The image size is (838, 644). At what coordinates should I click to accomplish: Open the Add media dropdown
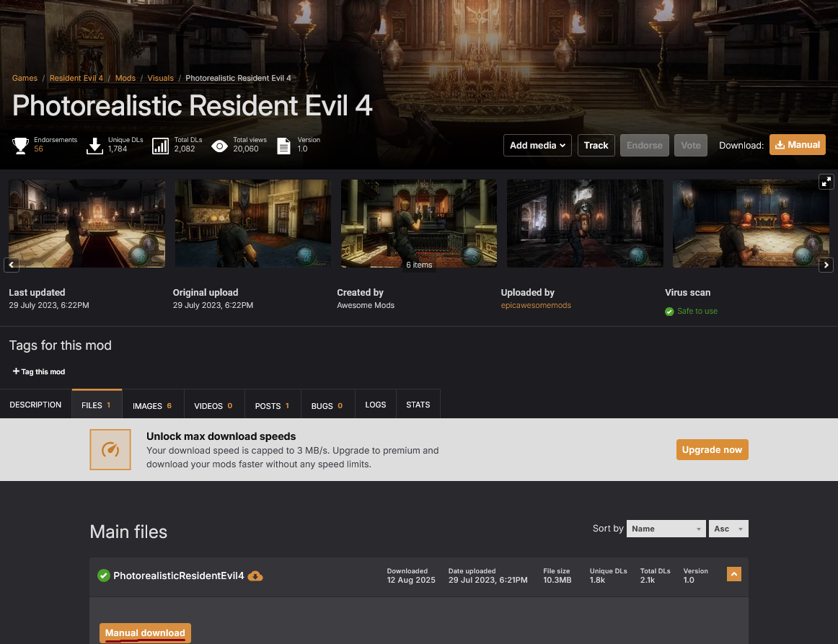click(537, 146)
